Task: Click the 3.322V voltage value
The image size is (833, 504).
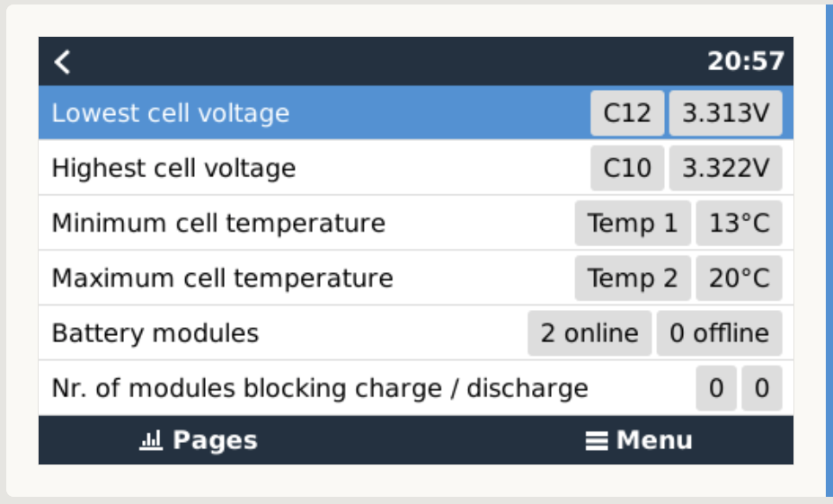Action: 725,168
